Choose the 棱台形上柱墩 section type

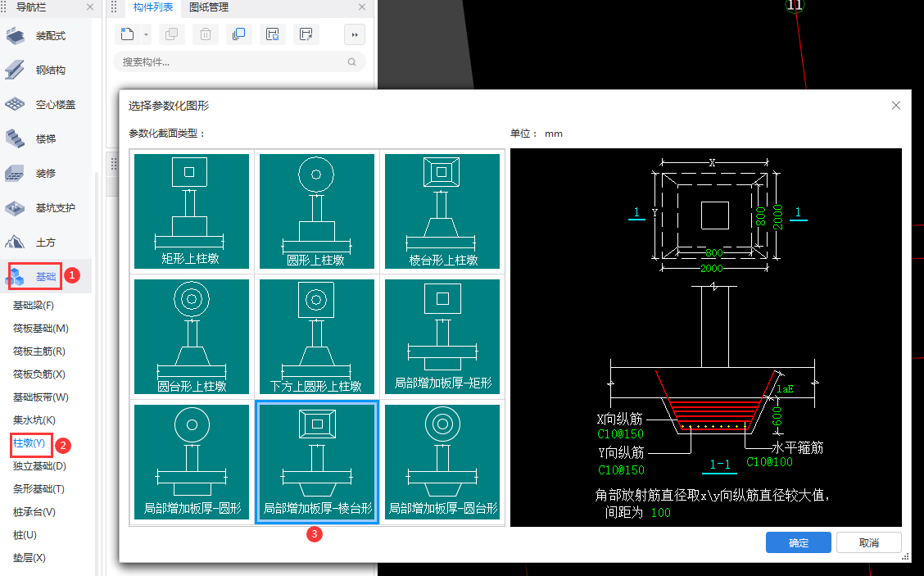coord(442,211)
